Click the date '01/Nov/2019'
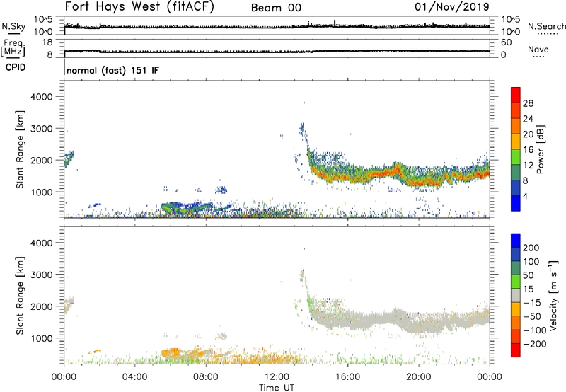The image size is (566, 392). pyautogui.click(x=452, y=7)
